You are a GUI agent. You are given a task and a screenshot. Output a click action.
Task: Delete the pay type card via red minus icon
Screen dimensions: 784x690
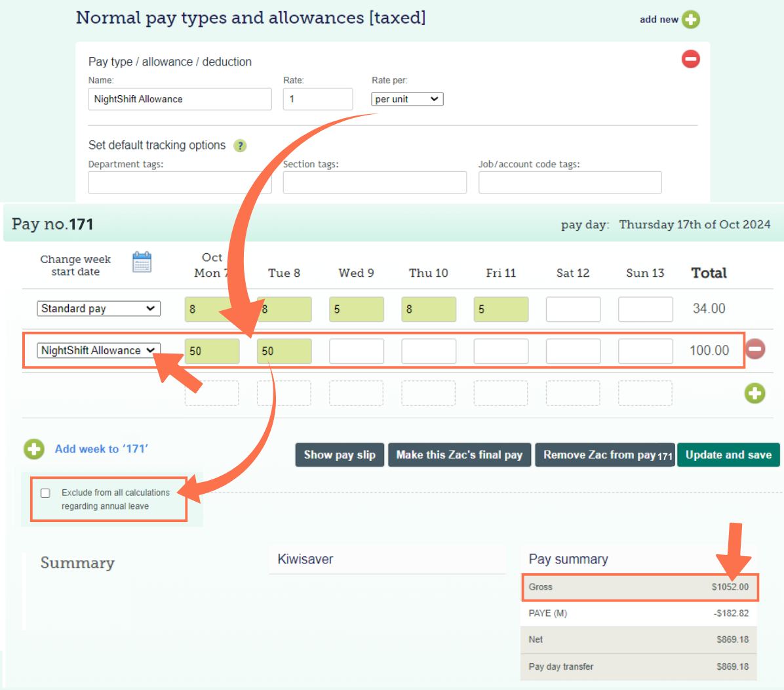click(x=690, y=59)
